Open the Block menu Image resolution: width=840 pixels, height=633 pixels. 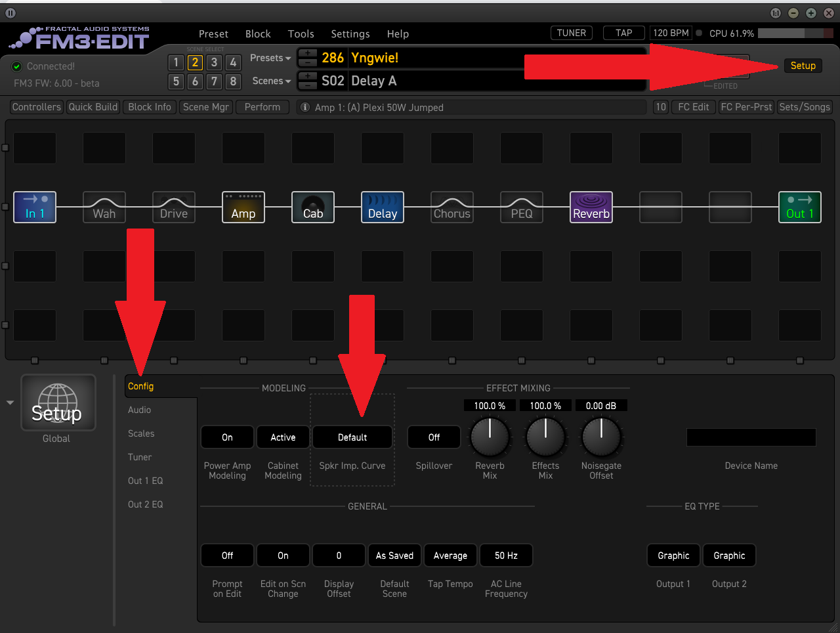pyautogui.click(x=258, y=34)
